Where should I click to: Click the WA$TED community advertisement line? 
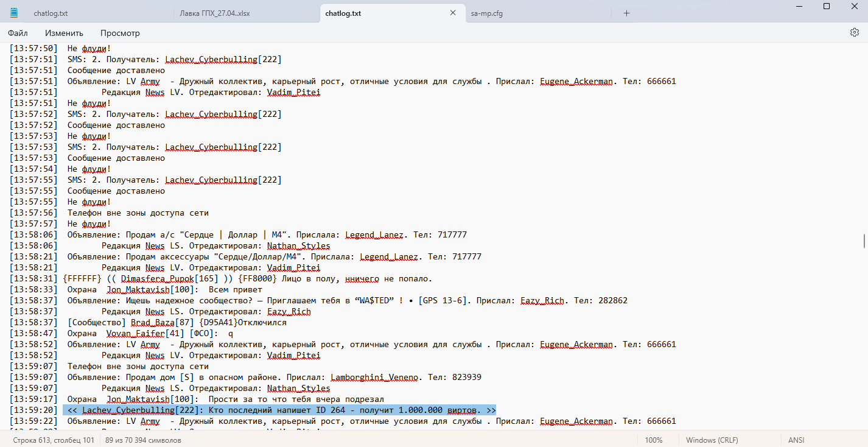[x=318, y=301]
